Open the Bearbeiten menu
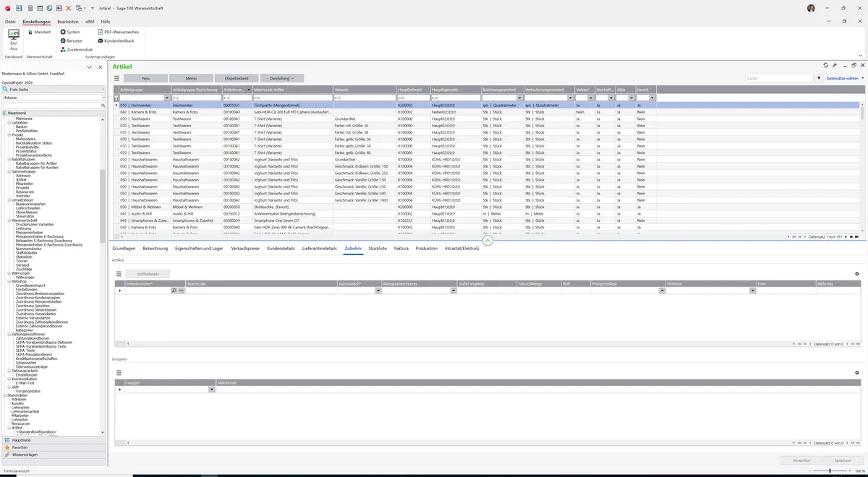This screenshot has width=868, height=477. [67, 22]
